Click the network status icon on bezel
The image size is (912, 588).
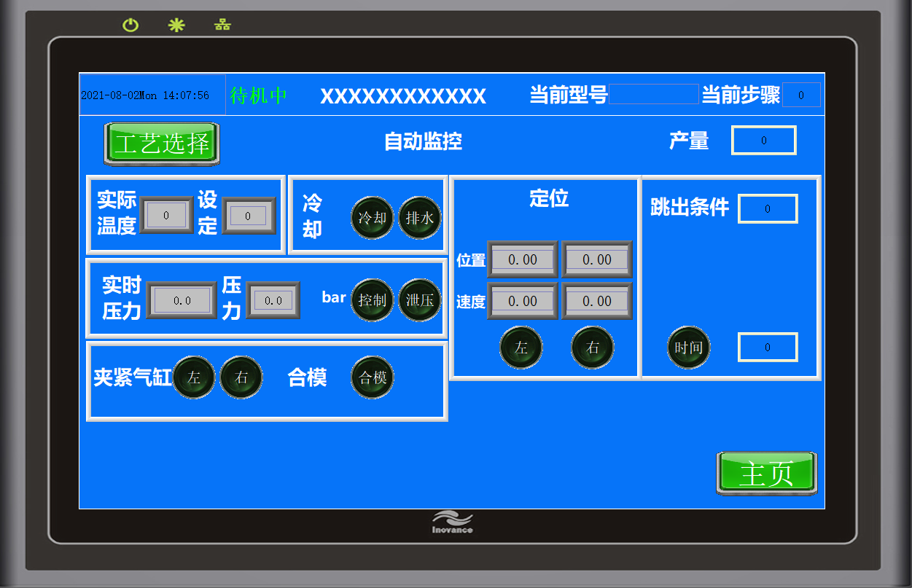[222, 26]
